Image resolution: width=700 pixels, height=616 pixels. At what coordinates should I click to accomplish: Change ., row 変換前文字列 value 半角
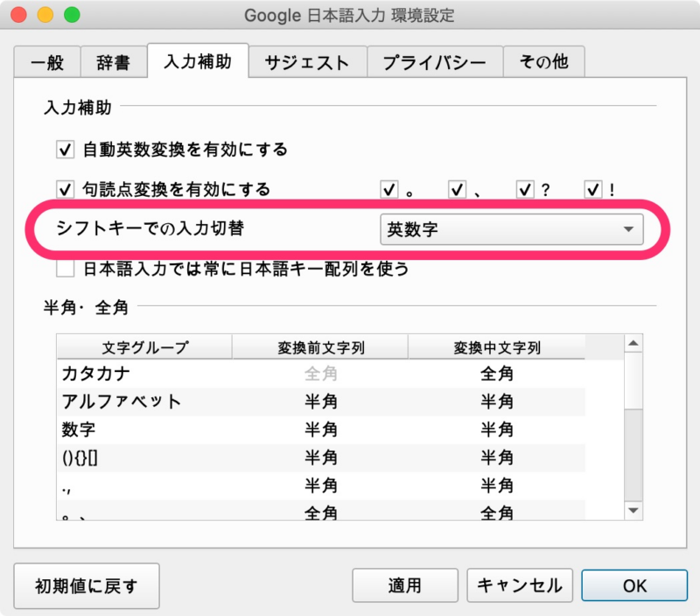click(x=320, y=486)
